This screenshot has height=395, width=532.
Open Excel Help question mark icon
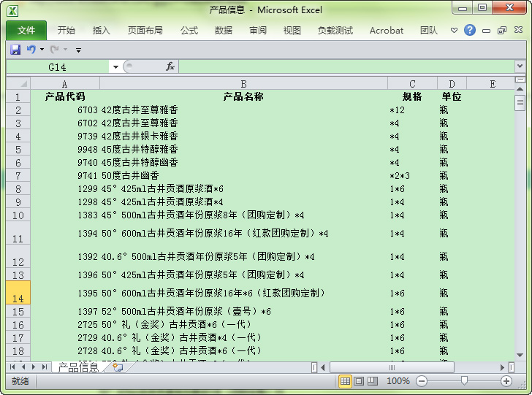[470, 30]
